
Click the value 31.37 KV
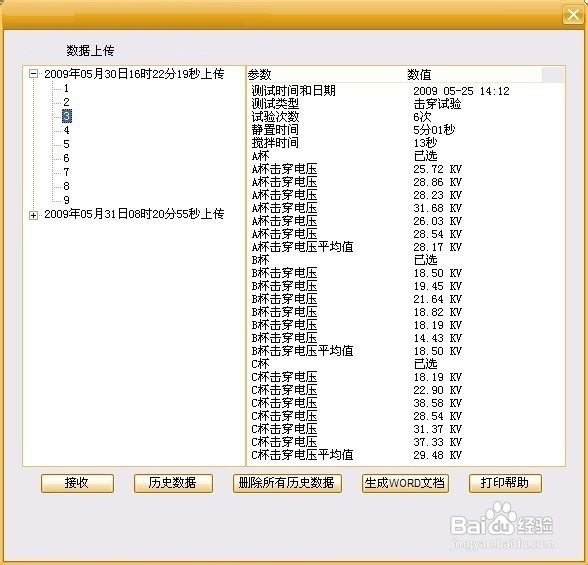click(x=438, y=429)
